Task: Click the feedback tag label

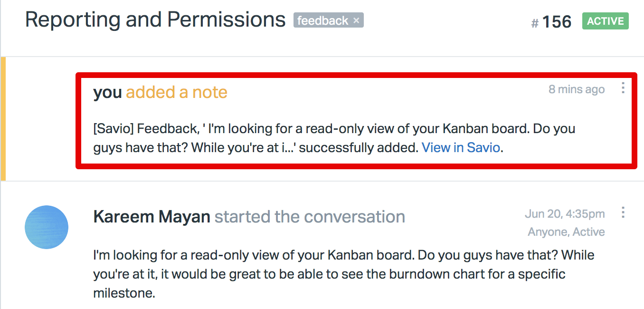Action: [323, 20]
